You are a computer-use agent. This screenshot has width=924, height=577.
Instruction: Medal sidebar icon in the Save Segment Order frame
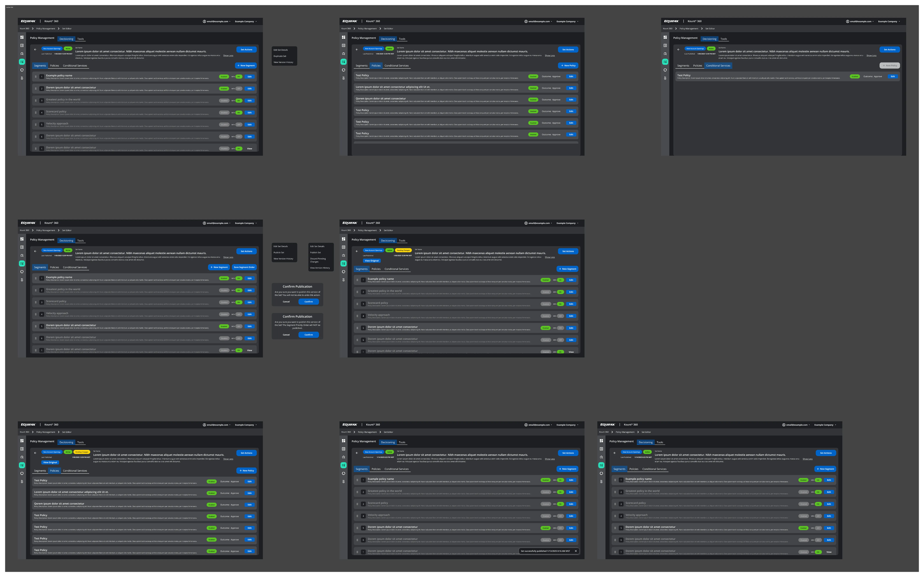[22, 280]
